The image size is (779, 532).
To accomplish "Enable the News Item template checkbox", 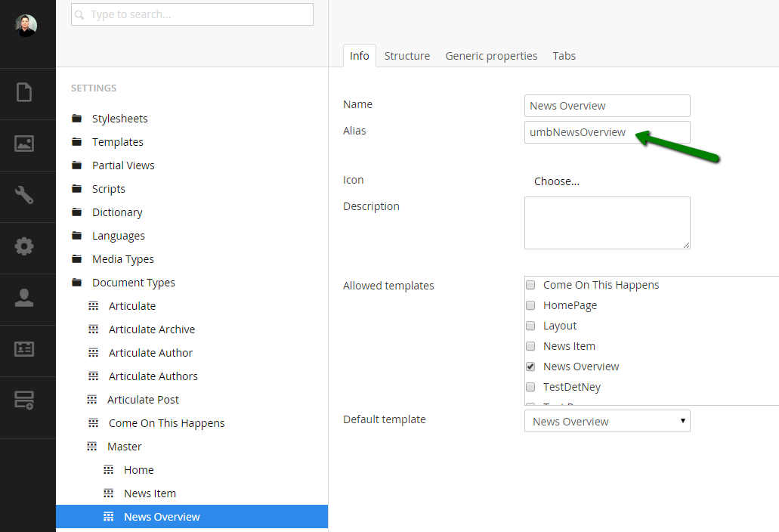I will click(x=530, y=346).
